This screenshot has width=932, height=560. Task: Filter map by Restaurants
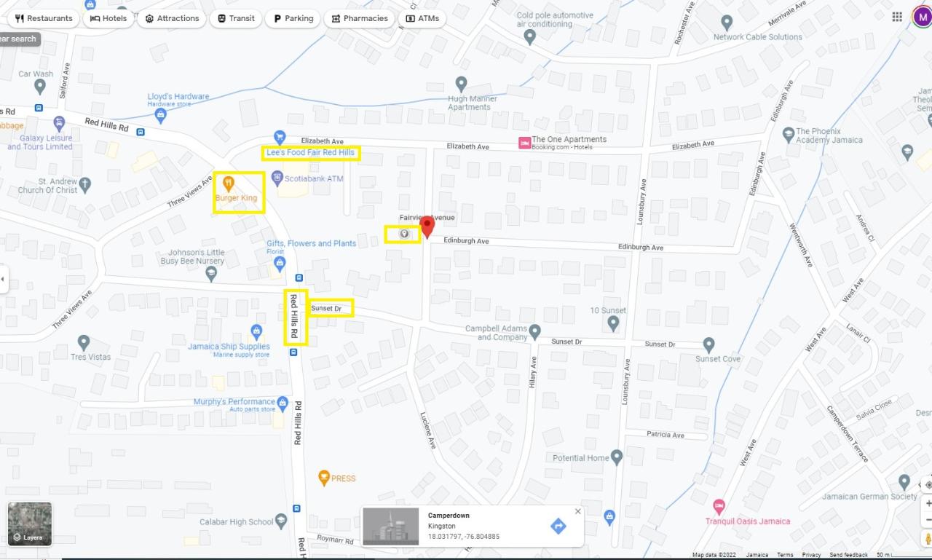point(44,18)
